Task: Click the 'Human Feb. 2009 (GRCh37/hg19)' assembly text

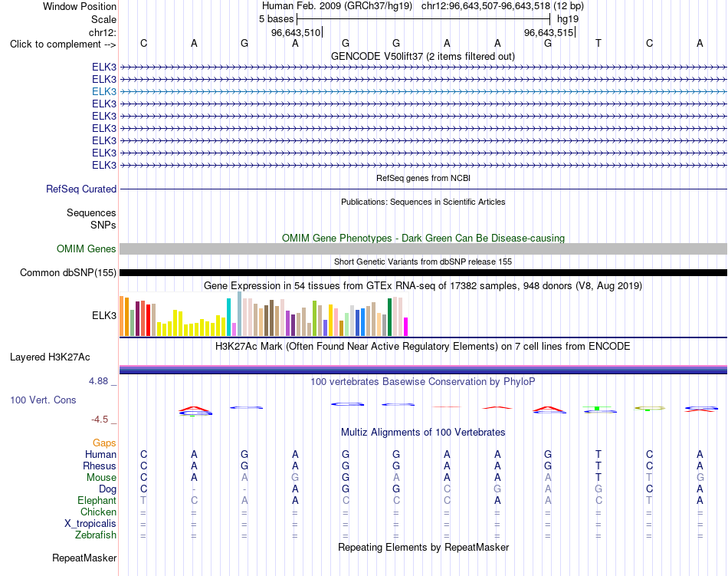Action: click(337, 6)
